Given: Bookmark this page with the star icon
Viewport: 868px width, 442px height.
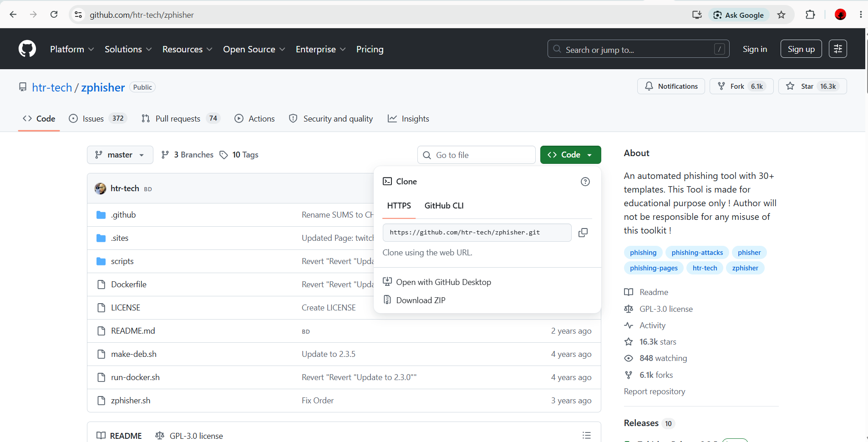Looking at the screenshot, I should click(x=782, y=15).
